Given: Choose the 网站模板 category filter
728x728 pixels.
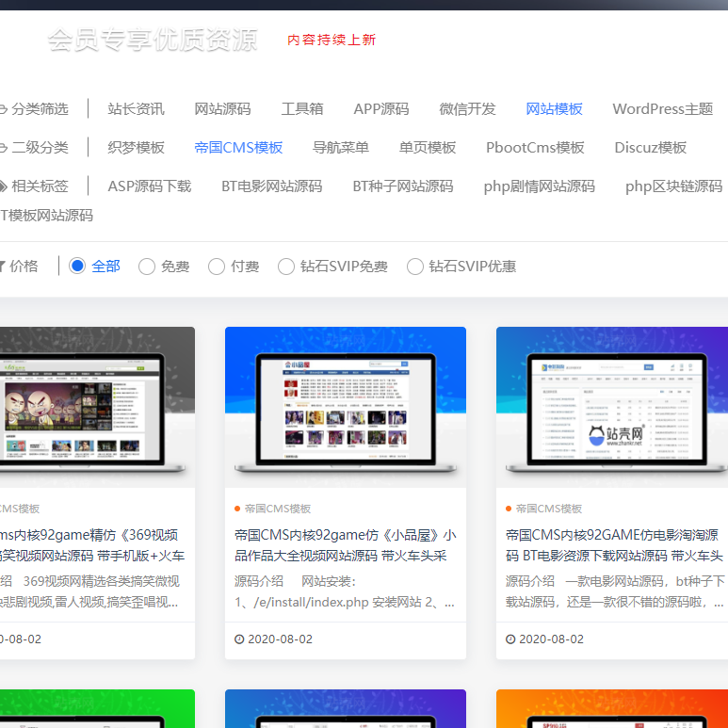Looking at the screenshot, I should point(554,108).
